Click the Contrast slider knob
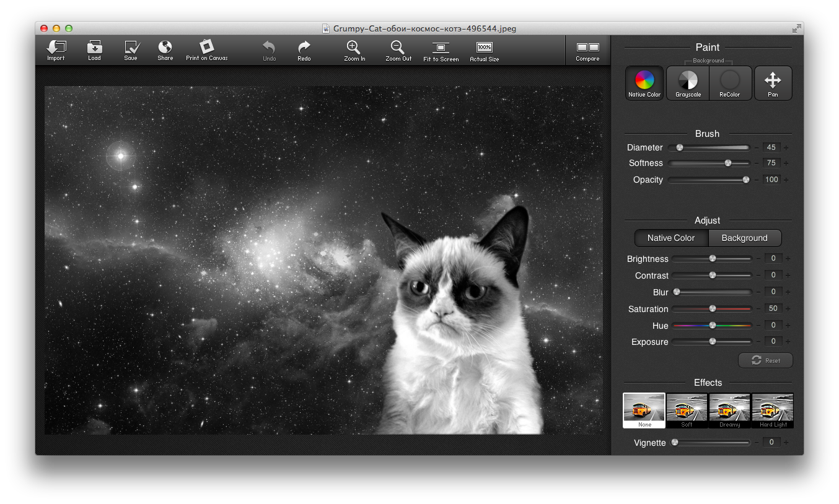 click(x=713, y=275)
